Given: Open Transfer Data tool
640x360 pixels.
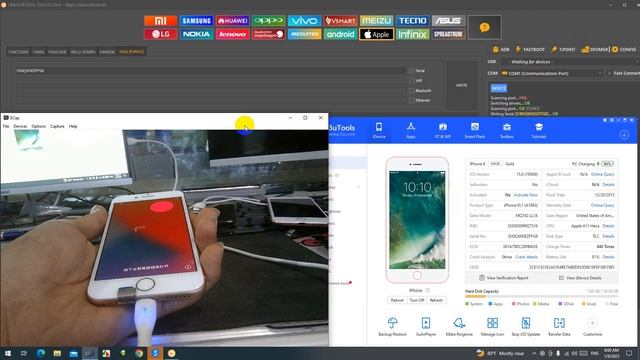Looking at the screenshot, I should click(x=559, y=327).
